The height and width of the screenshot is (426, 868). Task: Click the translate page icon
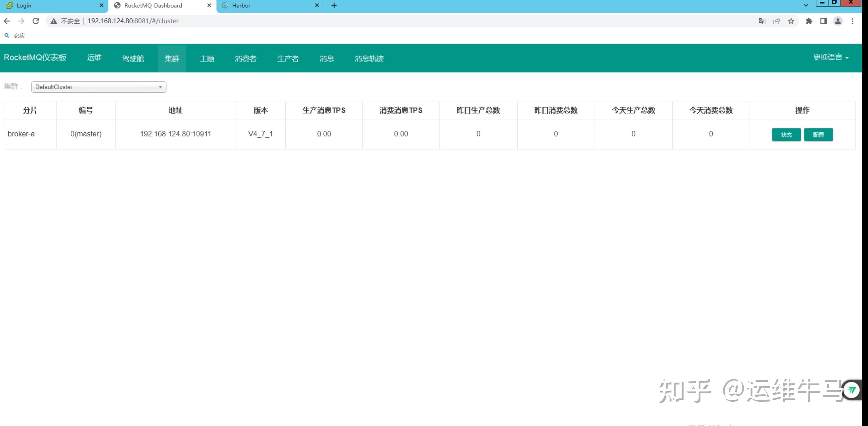pos(762,21)
